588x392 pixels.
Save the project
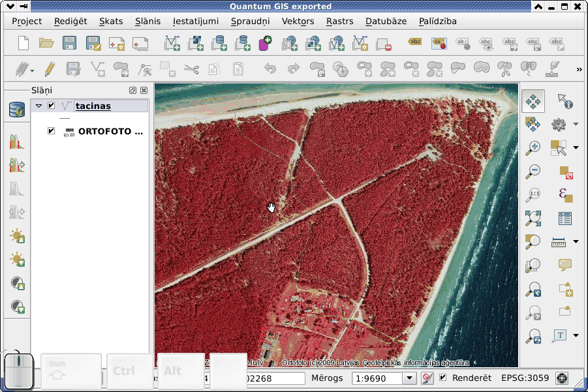[69, 44]
